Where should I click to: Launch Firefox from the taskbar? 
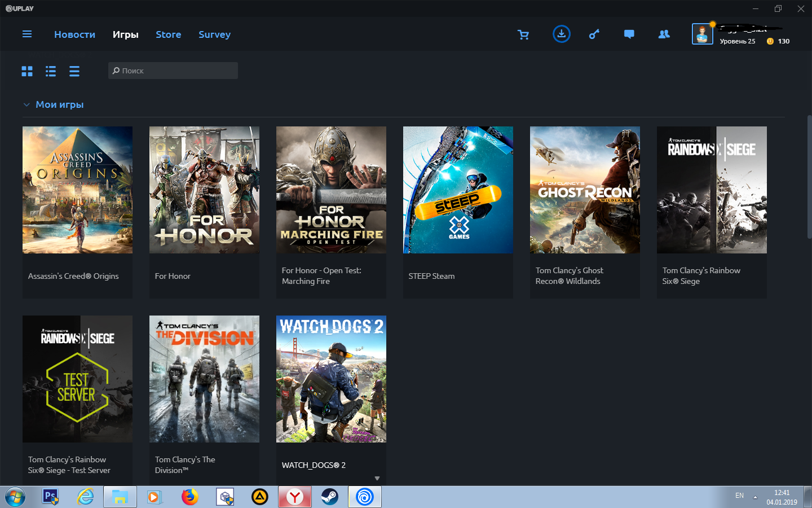click(x=190, y=497)
